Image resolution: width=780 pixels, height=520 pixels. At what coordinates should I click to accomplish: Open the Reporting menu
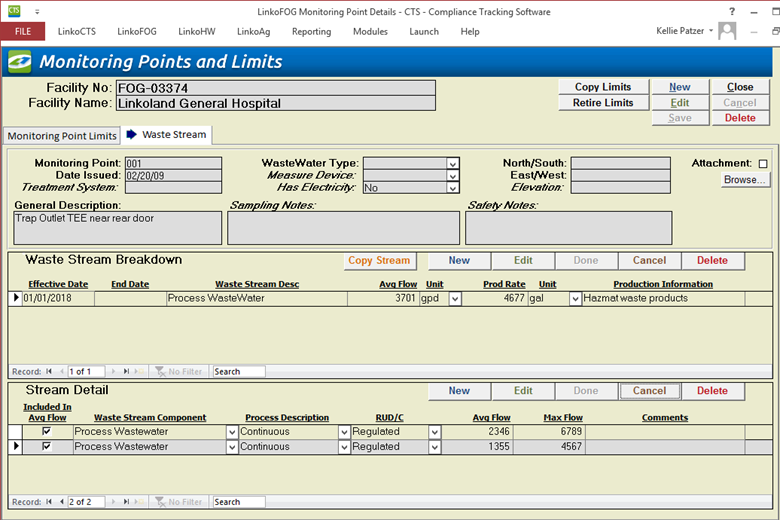[311, 31]
